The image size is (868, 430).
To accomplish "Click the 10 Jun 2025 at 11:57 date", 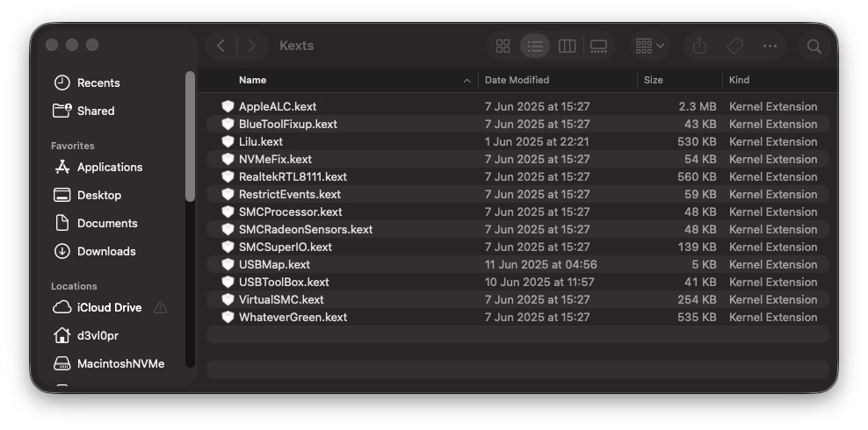I will 539,282.
